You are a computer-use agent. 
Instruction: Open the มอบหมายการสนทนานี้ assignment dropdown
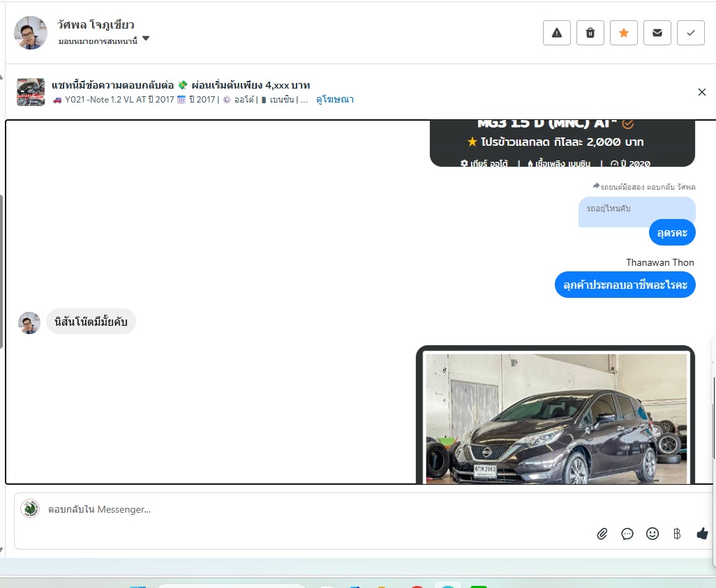point(104,40)
